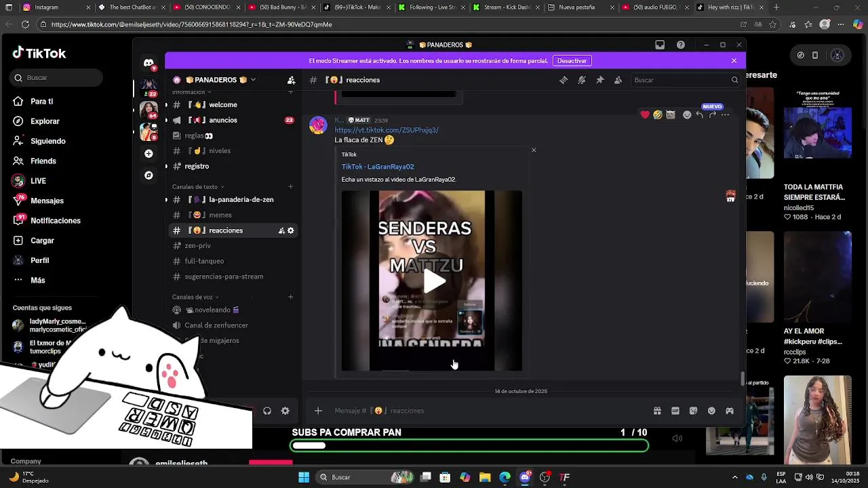Open TikTok - LaGranRaya02 embed title link

[378, 167]
